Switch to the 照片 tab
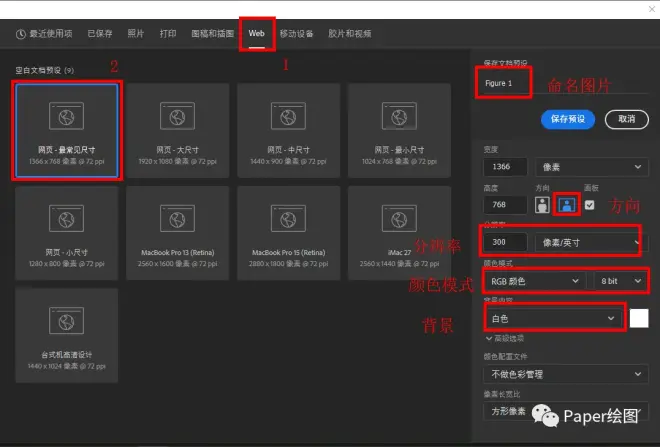Image resolution: width=660 pixels, height=447 pixels. 136,34
